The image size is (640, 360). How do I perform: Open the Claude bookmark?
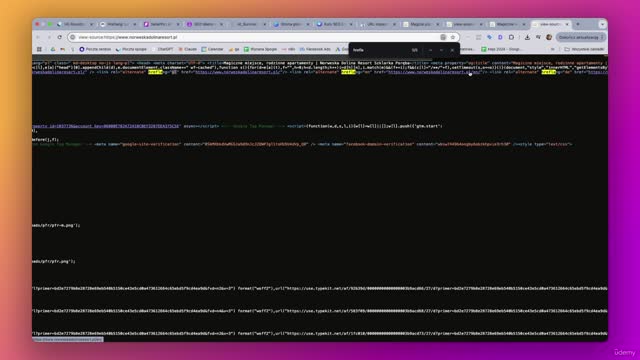(x=187, y=49)
